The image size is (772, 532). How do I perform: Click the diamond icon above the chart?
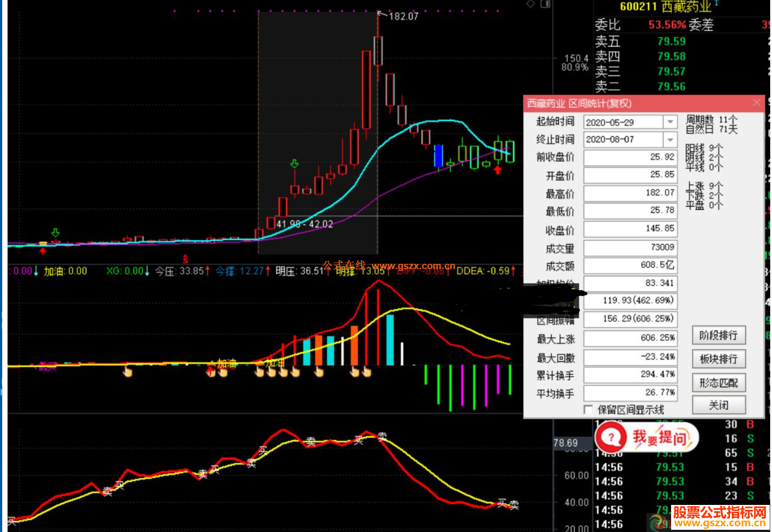click(x=530, y=4)
